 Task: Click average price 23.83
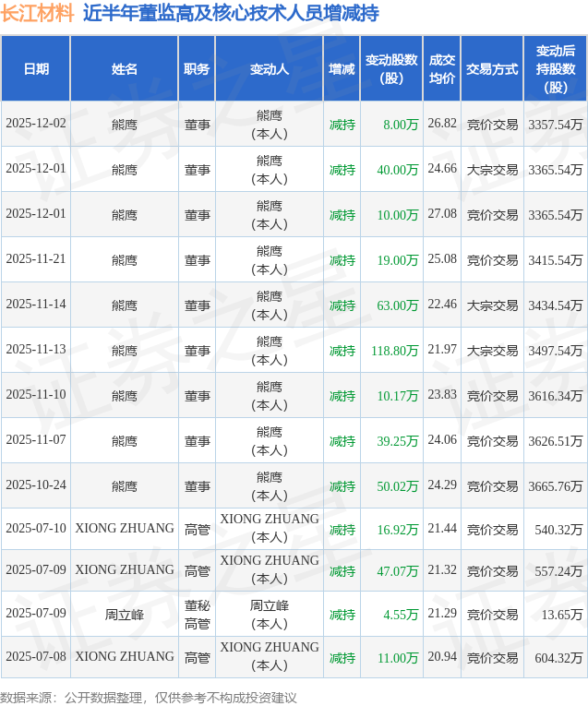(x=442, y=395)
